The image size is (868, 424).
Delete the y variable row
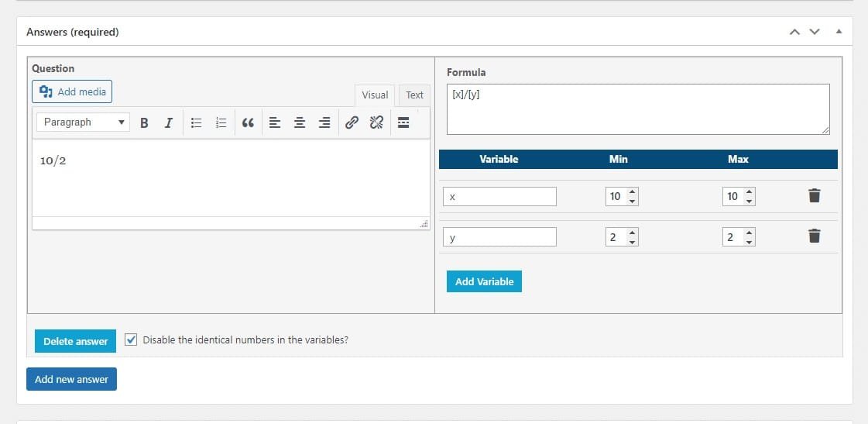tap(815, 236)
